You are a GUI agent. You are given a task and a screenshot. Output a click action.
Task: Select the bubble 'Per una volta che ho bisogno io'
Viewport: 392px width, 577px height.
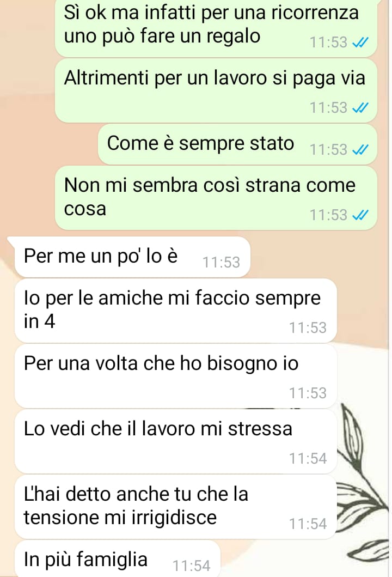[175, 376]
